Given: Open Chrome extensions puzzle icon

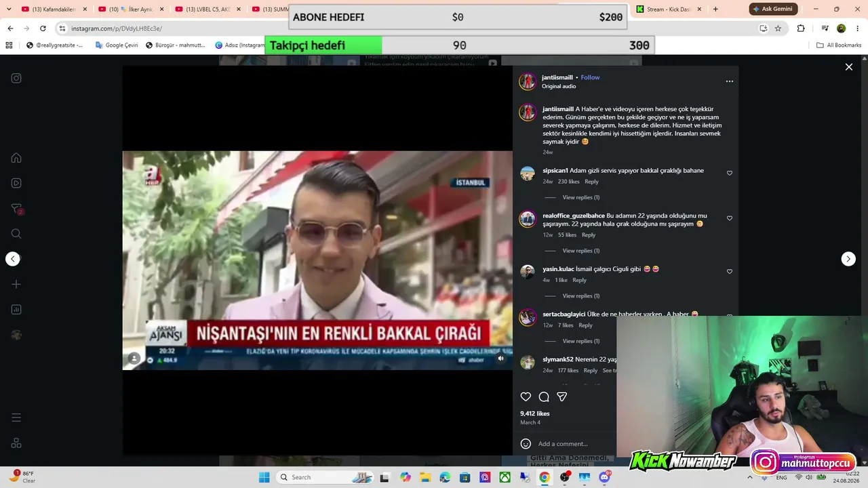Looking at the screenshot, I should tap(801, 28).
